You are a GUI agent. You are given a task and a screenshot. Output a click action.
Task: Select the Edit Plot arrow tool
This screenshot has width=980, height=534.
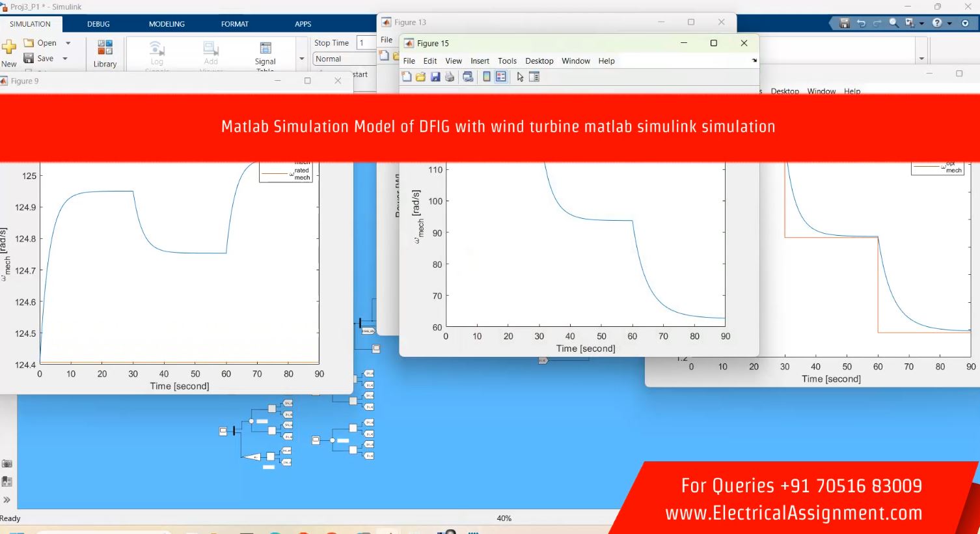(520, 77)
